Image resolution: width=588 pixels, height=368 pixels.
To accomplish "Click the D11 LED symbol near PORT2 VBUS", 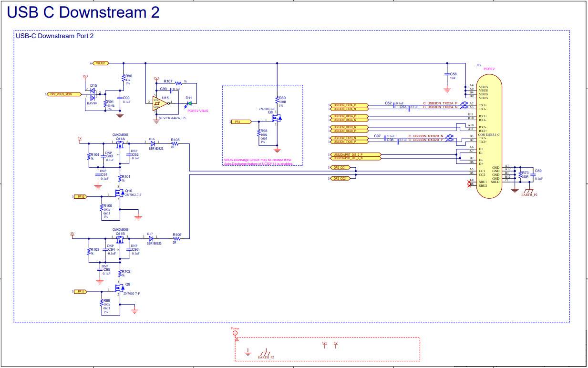I will point(190,103).
